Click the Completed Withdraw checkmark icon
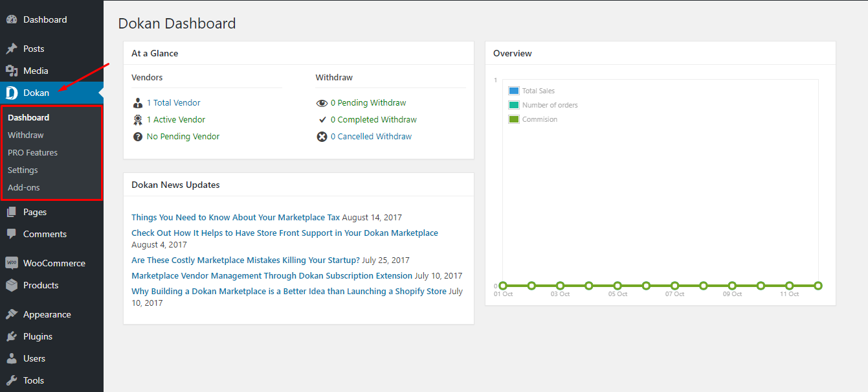This screenshot has width=868, height=392. [322, 120]
